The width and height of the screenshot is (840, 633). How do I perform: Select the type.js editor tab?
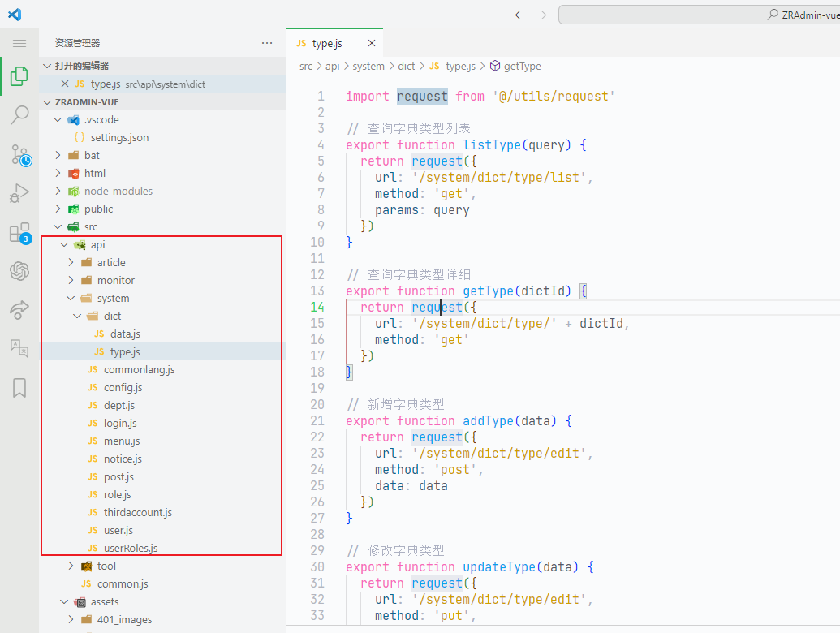click(326, 43)
